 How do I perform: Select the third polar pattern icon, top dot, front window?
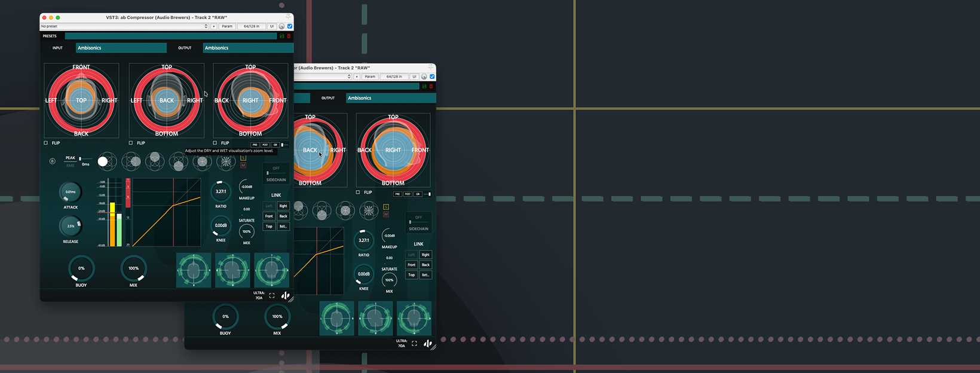(155, 161)
